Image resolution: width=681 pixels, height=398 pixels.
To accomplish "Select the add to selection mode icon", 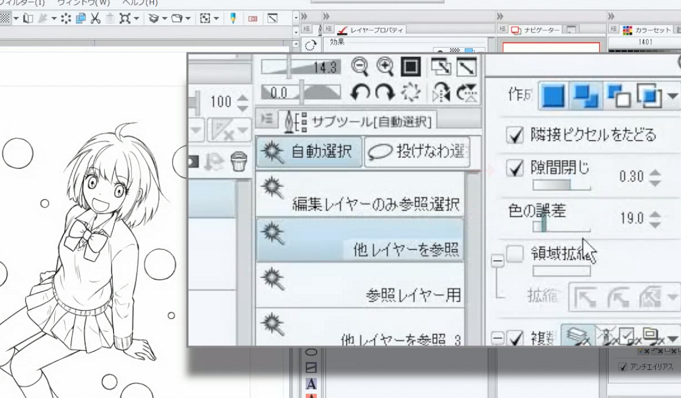I will click(585, 95).
